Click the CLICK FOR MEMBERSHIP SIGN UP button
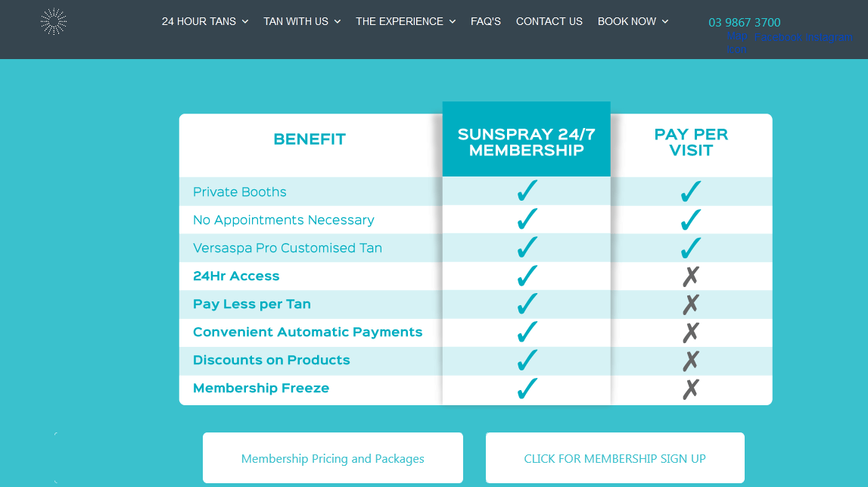 coord(614,457)
